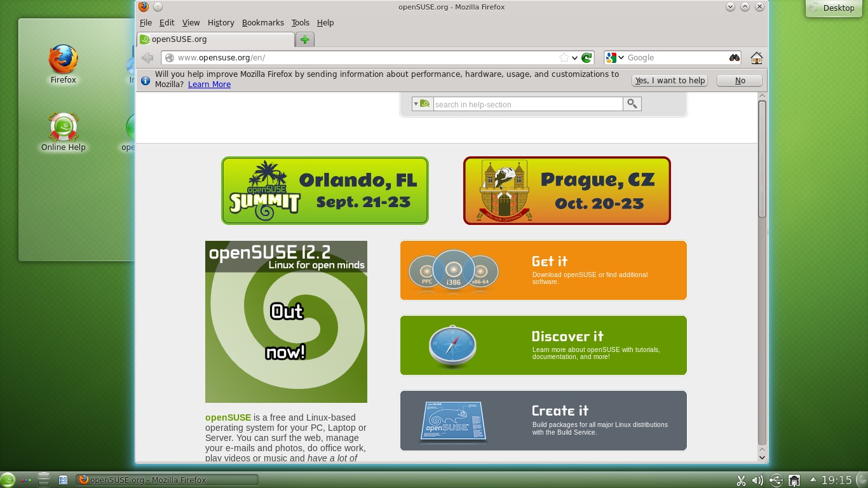Viewport: 868px width, 488px height.
Task: Follow the Learn More link
Action: (x=209, y=85)
